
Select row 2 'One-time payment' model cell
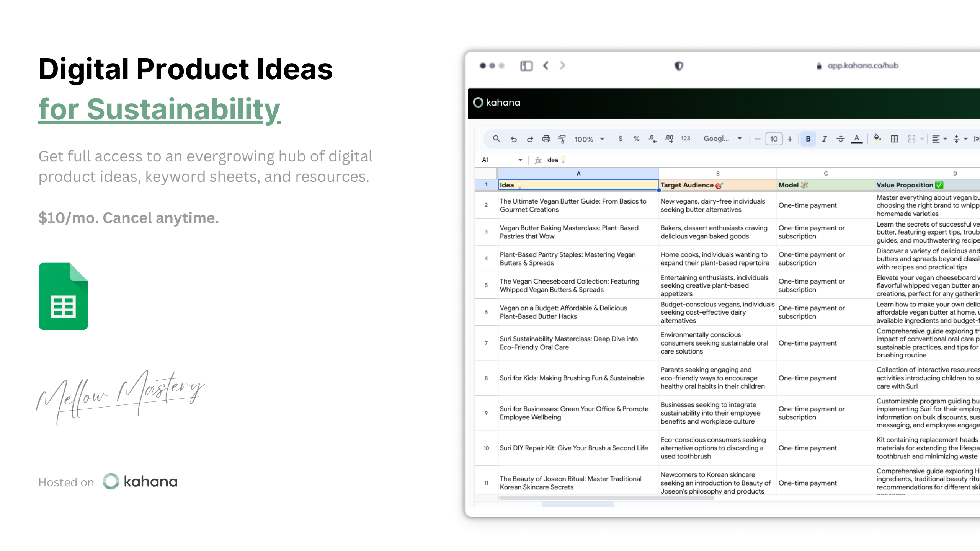point(826,205)
